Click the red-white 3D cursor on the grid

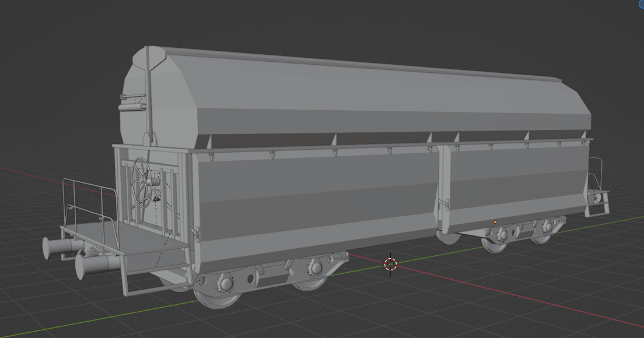(390, 264)
